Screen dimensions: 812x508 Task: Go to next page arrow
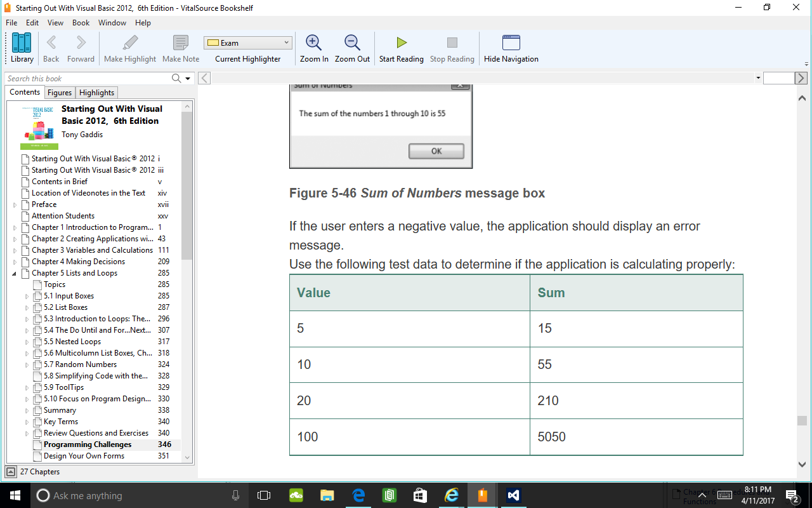tap(801, 78)
